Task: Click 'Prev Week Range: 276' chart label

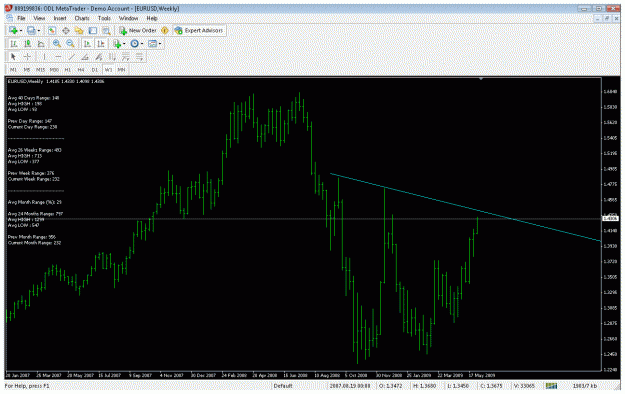Action: pyautogui.click(x=31, y=173)
